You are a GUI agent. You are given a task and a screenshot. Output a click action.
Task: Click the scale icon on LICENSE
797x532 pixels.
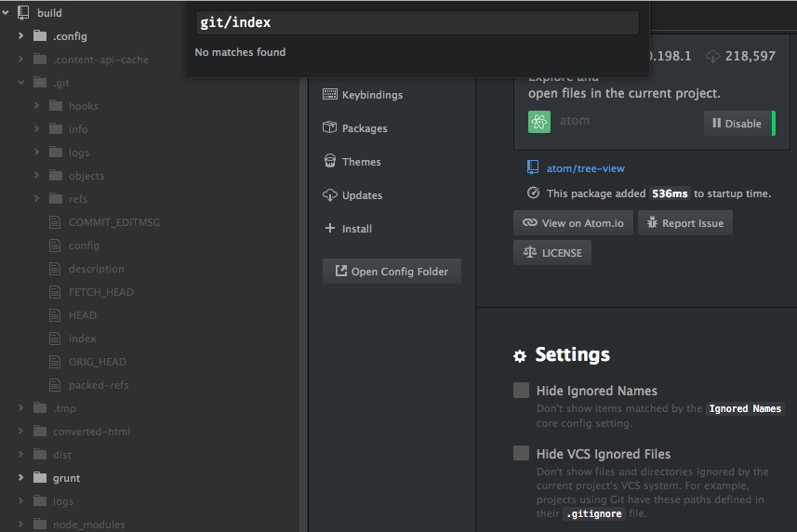530,252
